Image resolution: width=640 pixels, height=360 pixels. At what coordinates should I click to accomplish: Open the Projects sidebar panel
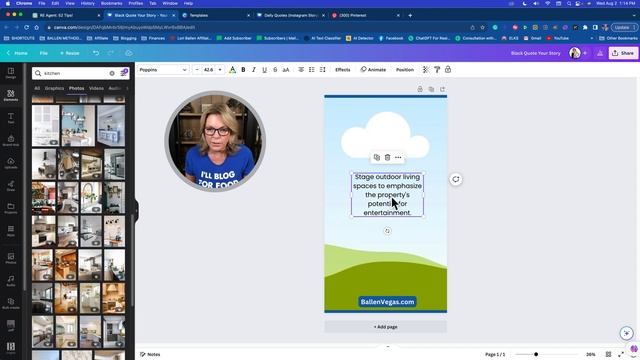[x=11, y=209]
